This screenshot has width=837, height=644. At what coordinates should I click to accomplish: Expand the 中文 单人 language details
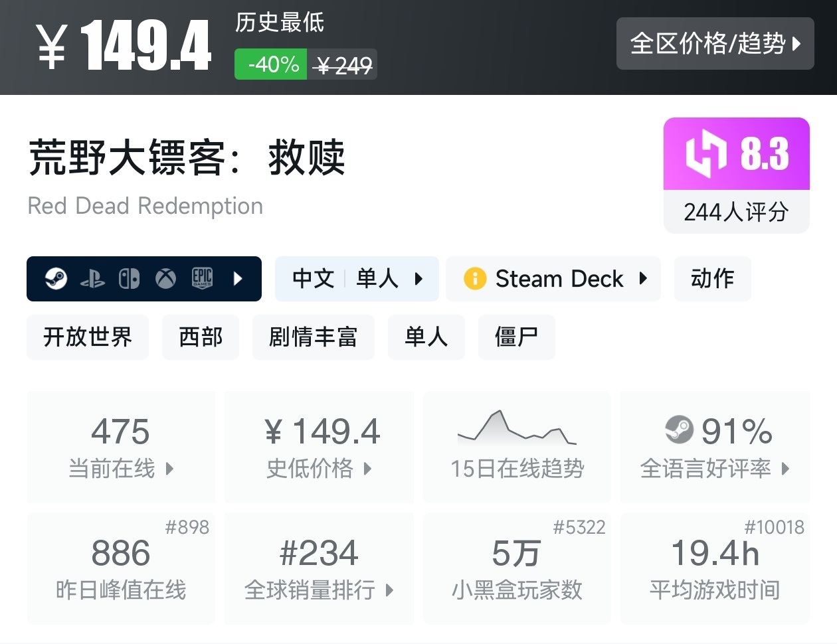(357, 279)
